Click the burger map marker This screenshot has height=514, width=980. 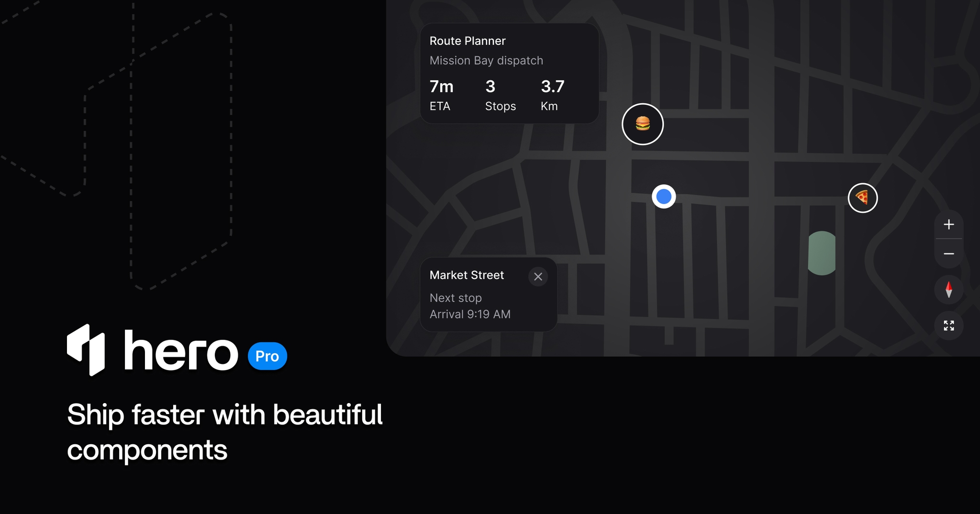click(x=643, y=124)
